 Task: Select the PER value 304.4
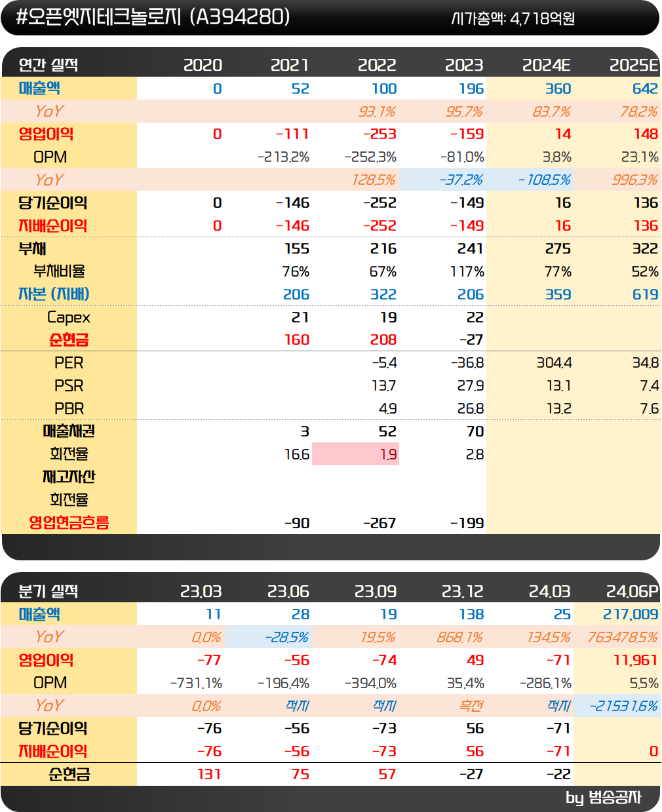[554, 362]
